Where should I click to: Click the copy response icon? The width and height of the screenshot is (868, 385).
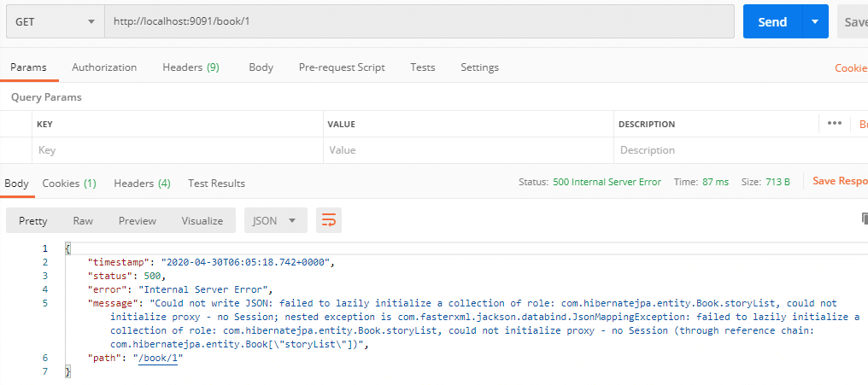pos(864,219)
